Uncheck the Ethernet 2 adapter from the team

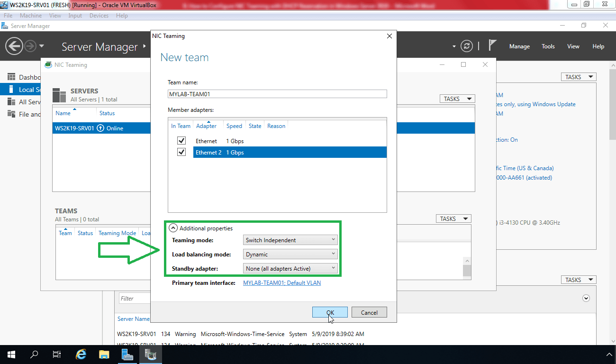point(181,152)
